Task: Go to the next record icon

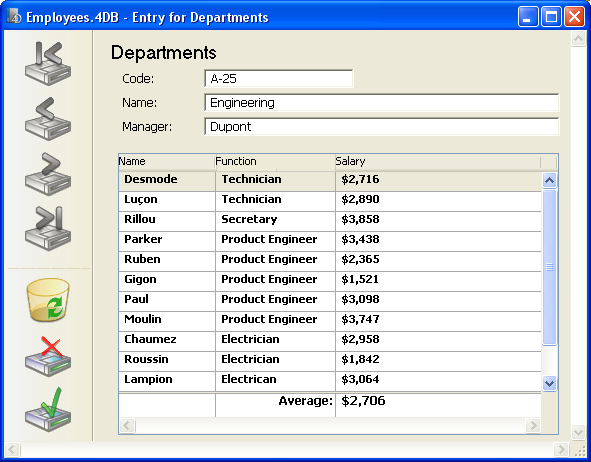Action: pyautogui.click(x=48, y=174)
